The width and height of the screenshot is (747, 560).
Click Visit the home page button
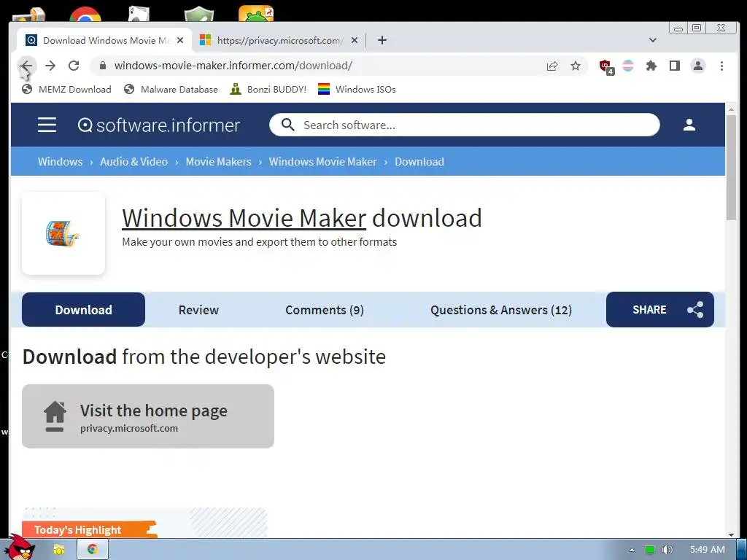(147, 416)
